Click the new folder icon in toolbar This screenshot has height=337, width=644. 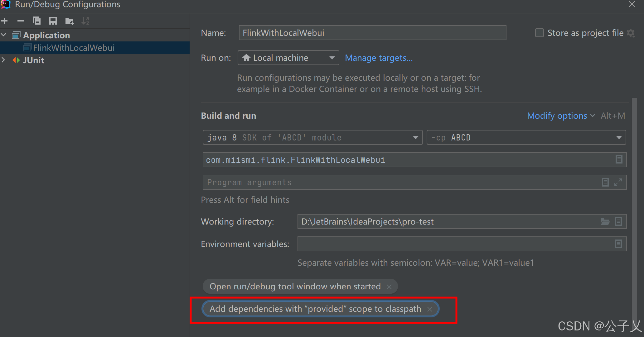[69, 21]
